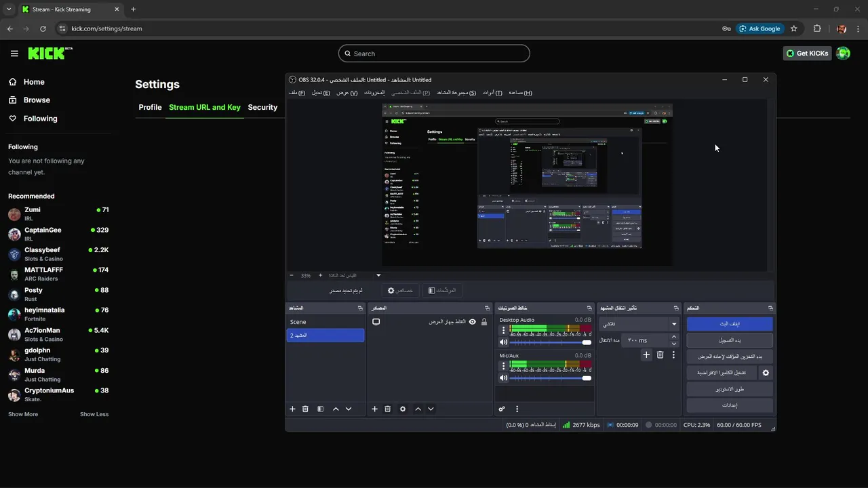The height and width of the screenshot is (488, 868).
Task: Bookmark this page with Chrome star icon
Action: pyautogui.click(x=793, y=28)
